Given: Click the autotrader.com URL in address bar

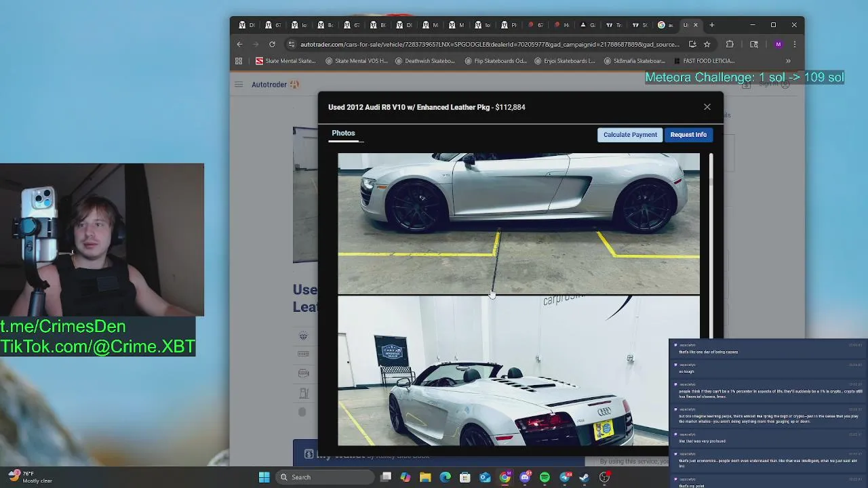Looking at the screenshot, I should [490, 44].
